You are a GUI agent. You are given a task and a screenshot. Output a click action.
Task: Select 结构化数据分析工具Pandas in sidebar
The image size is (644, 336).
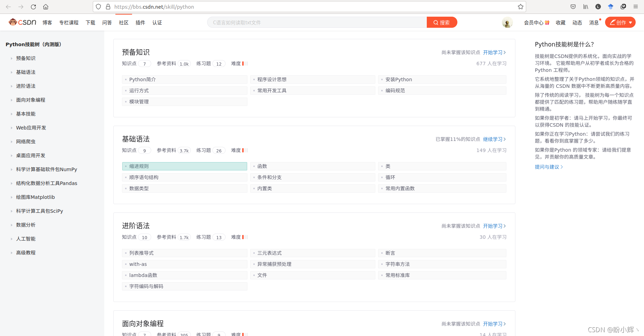pos(47,183)
